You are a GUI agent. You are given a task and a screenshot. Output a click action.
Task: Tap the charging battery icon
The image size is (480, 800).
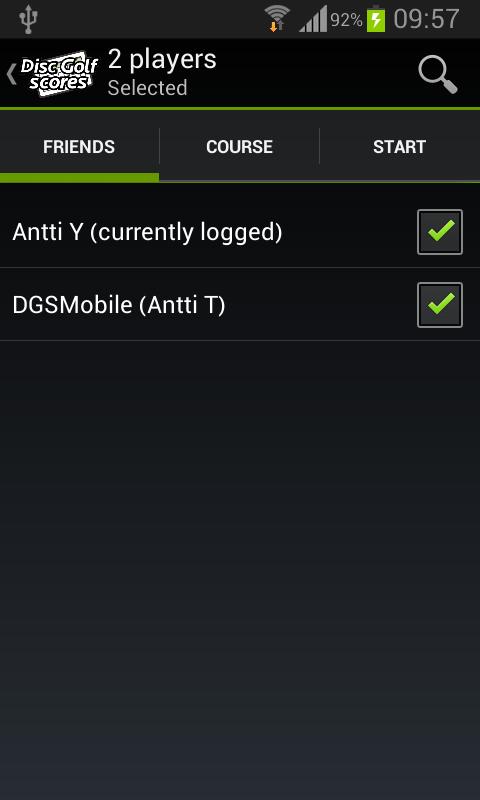coord(376,19)
